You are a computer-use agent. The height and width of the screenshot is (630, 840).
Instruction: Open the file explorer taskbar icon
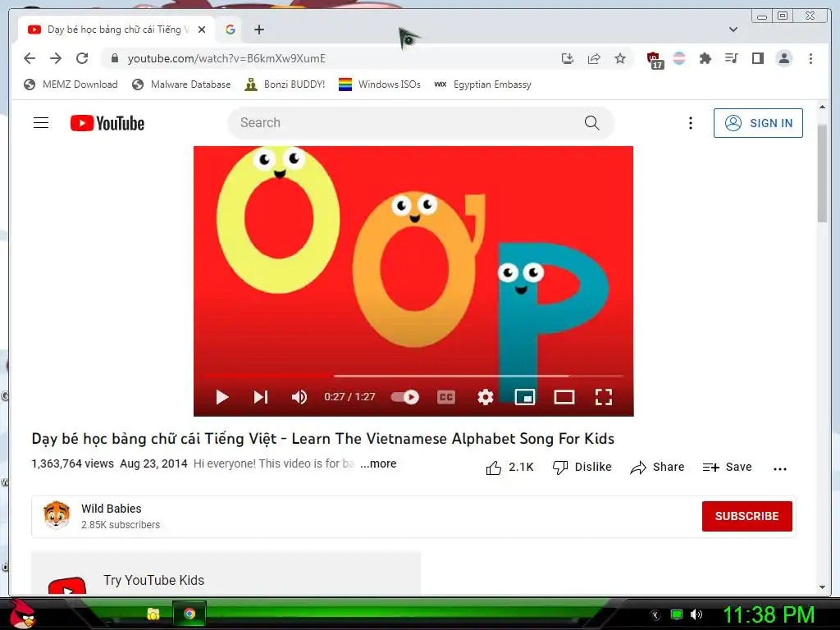tap(153, 614)
